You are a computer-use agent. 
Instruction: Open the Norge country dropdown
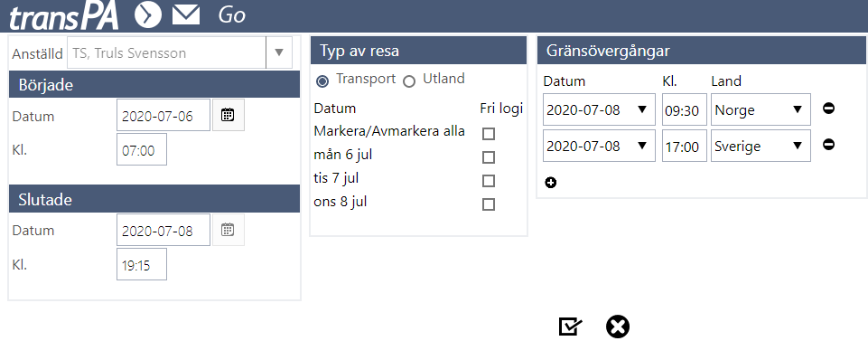pyautogui.click(x=761, y=109)
